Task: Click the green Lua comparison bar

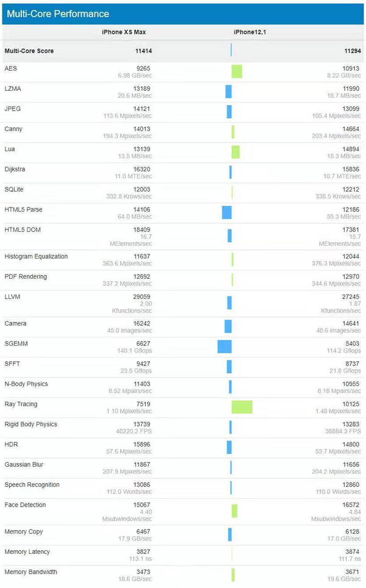Action: click(235, 152)
